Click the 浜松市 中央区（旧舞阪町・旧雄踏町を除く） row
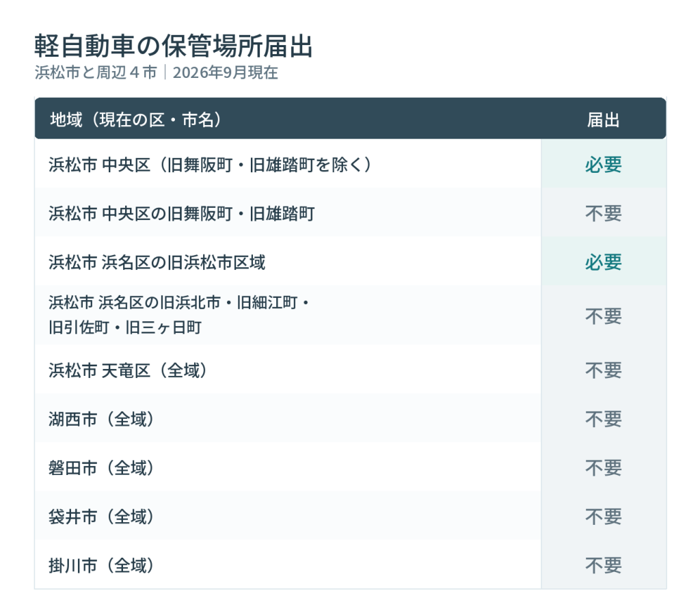 tap(351, 165)
